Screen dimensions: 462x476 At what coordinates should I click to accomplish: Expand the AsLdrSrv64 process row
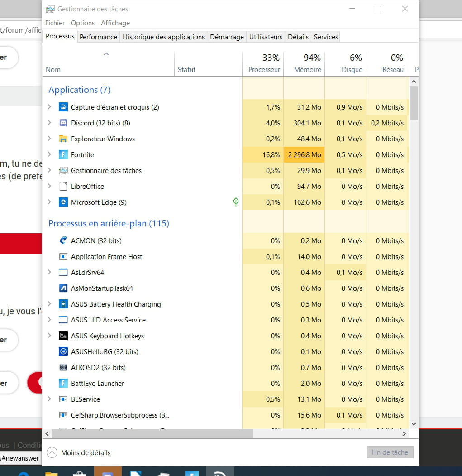tap(49, 272)
